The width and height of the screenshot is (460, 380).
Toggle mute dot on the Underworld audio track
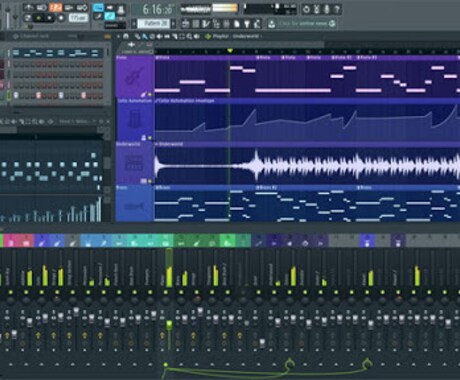pos(150,181)
